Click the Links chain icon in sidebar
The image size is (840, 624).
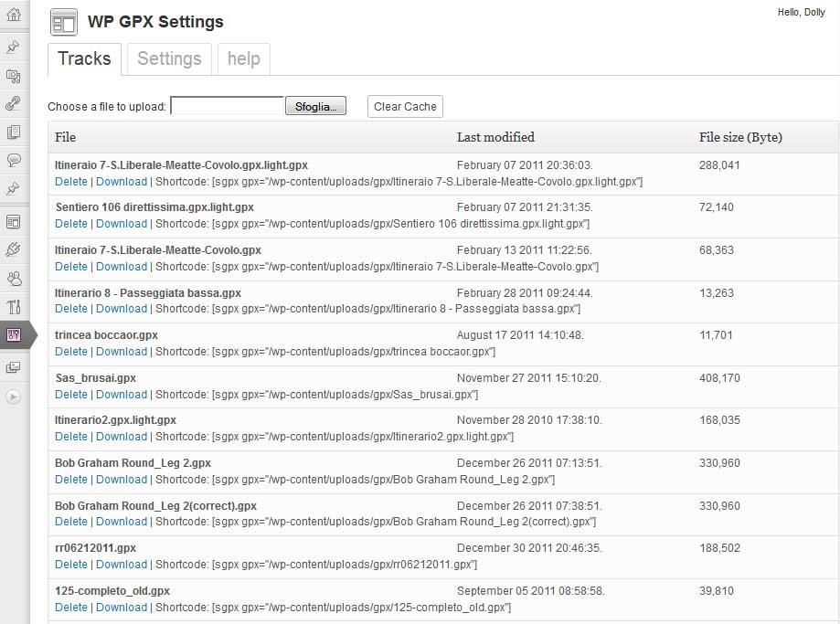(14, 103)
